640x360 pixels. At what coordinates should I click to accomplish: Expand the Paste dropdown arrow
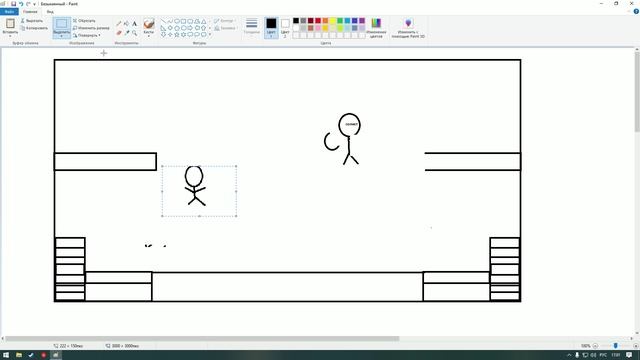(x=10, y=36)
